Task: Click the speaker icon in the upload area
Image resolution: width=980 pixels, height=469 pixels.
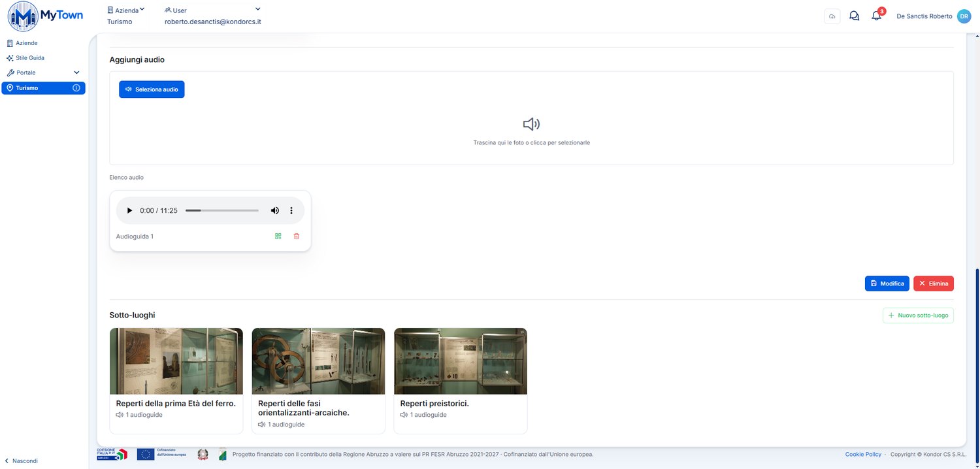Action: click(531, 124)
